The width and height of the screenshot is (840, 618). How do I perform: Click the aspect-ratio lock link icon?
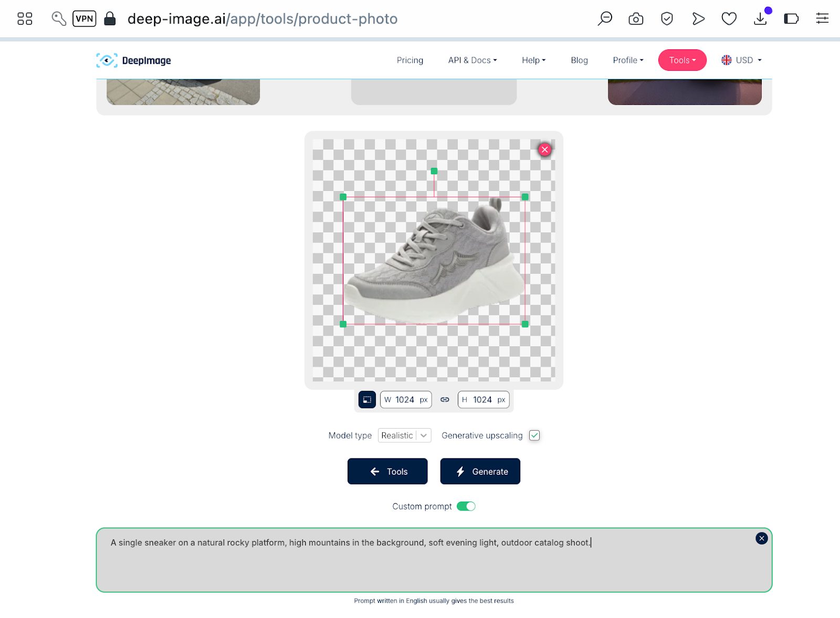[445, 400]
